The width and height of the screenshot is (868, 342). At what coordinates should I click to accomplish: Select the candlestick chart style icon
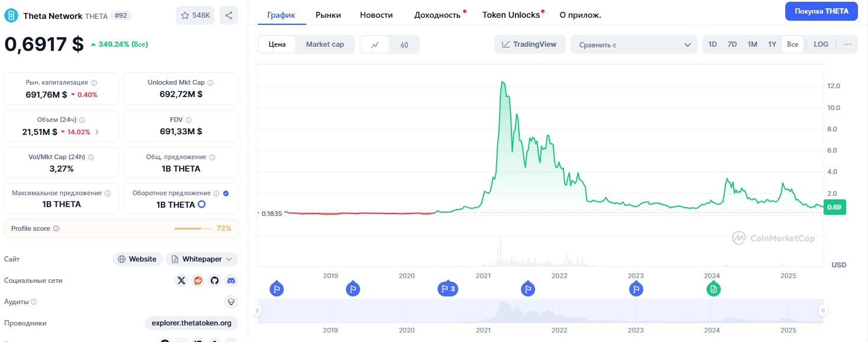tap(404, 44)
